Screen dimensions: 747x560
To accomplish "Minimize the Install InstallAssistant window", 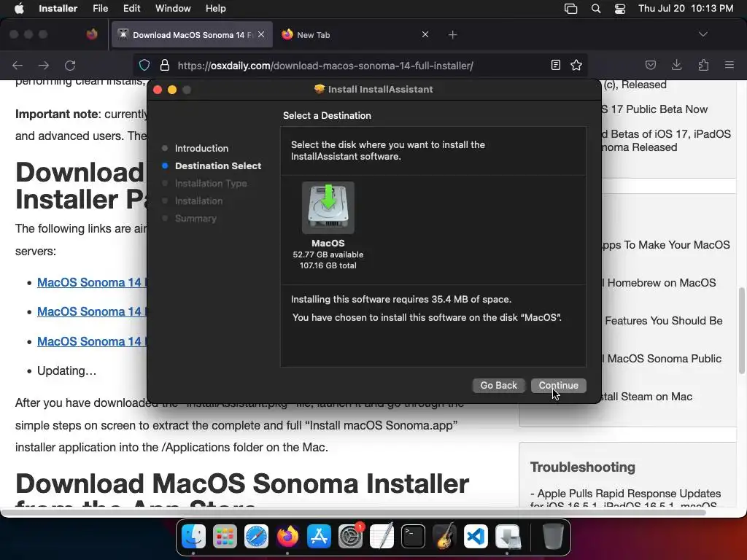I will 172,90.
